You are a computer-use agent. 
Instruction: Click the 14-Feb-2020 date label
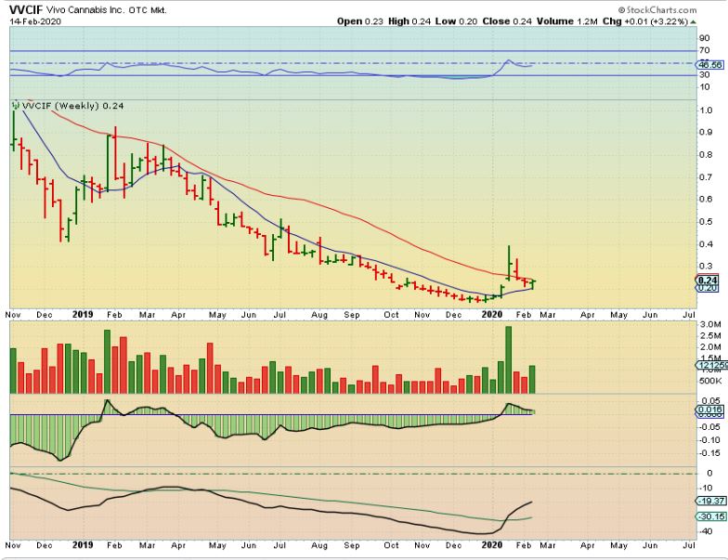[x=35, y=21]
